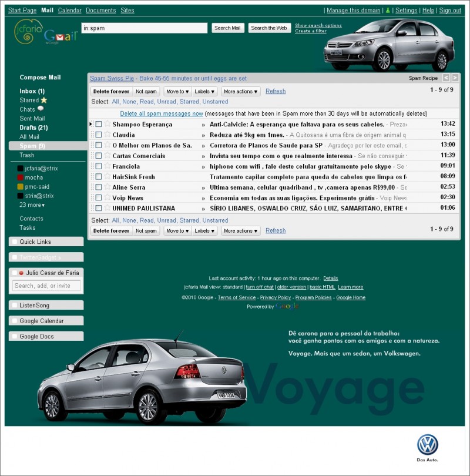Screen dimensions: 470x476
Task: Go to next Spam Recipe clip
Action: 455,78
